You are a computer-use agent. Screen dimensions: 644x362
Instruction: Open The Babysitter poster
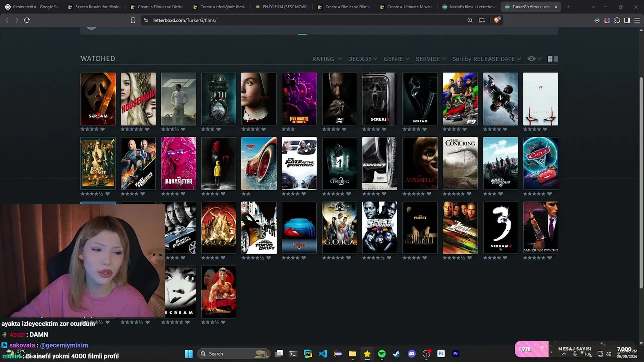pos(179,163)
